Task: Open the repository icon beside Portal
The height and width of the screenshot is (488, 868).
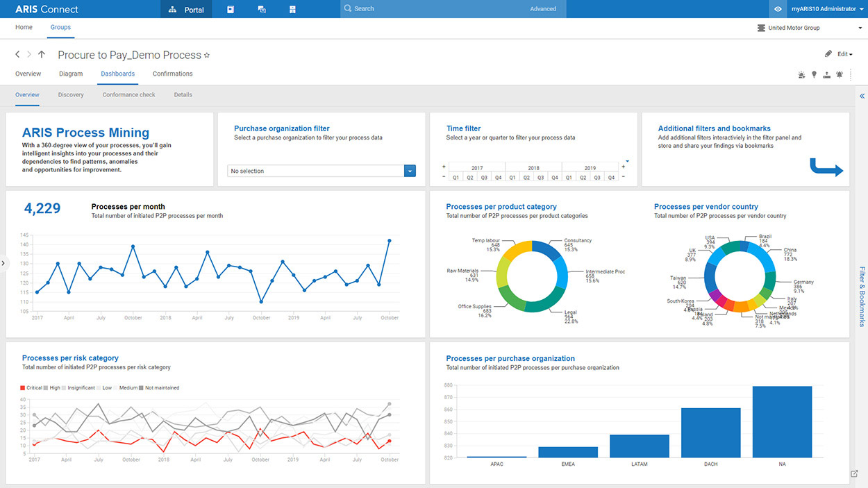Action: pos(231,9)
